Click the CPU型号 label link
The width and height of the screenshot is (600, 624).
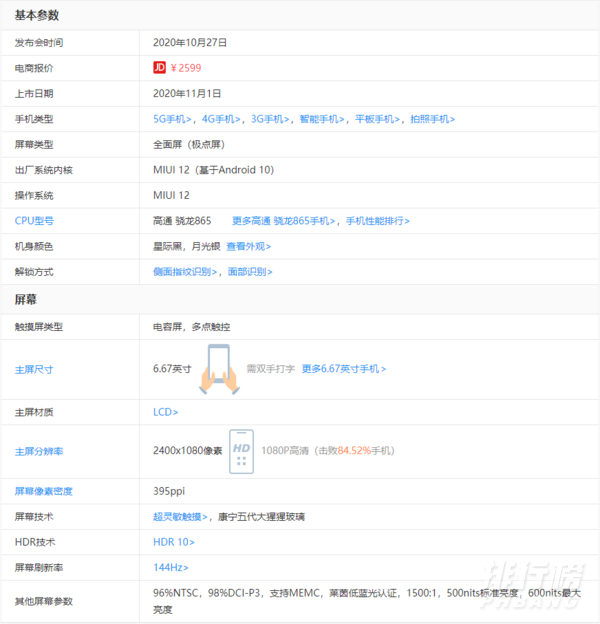pos(34,221)
